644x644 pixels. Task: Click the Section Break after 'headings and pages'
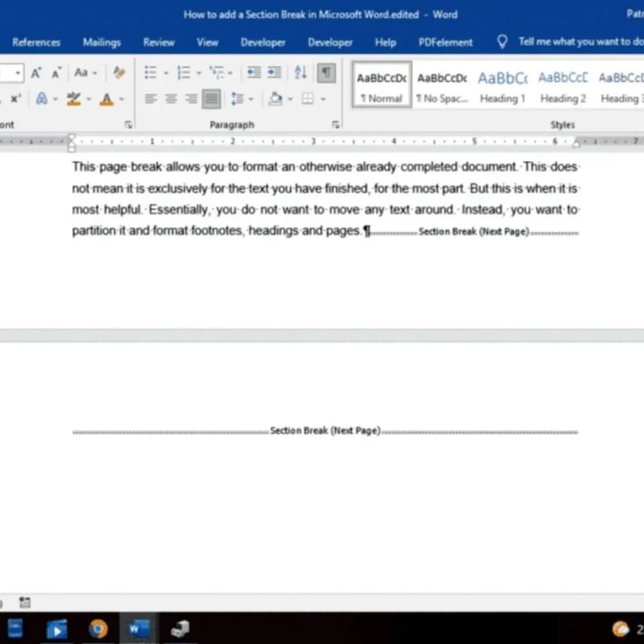pyautogui.click(x=474, y=232)
